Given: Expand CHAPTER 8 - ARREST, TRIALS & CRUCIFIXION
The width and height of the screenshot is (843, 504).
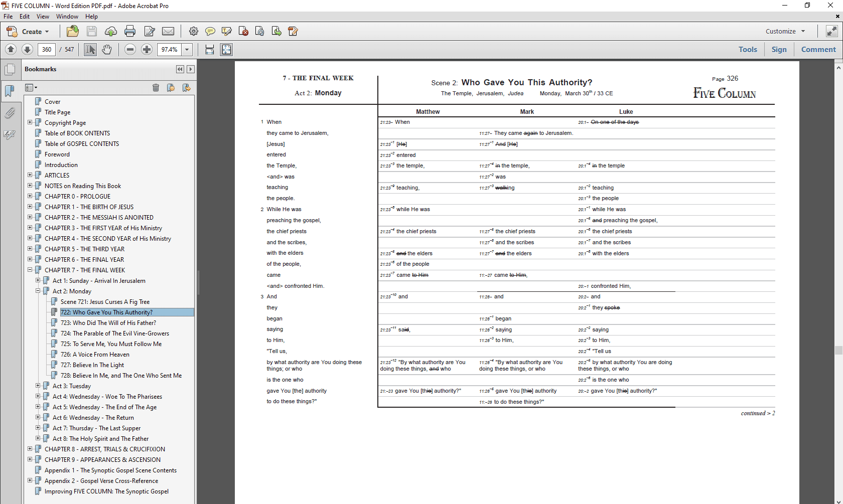Looking at the screenshot, I should click(30, 449).
